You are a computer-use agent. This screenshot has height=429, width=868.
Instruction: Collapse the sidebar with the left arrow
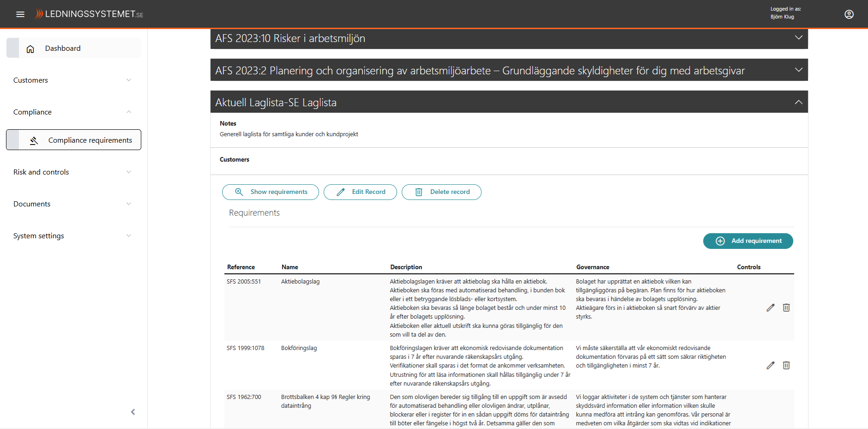[x=133, y=412]
